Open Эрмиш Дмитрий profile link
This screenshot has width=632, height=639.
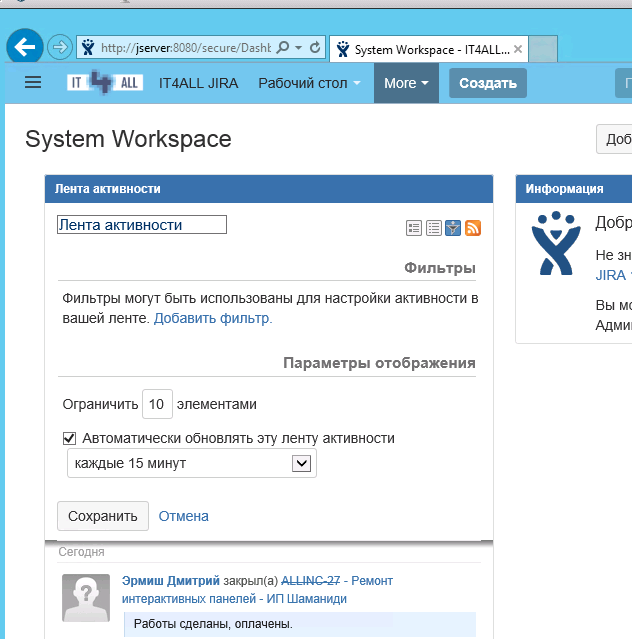click(171, 580)
